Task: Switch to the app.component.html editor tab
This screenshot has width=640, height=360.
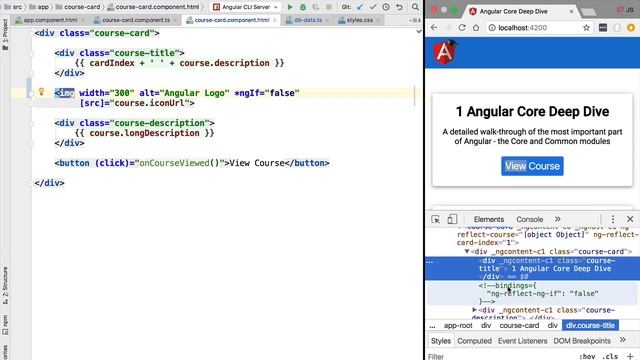Action: tap(50, 20)
